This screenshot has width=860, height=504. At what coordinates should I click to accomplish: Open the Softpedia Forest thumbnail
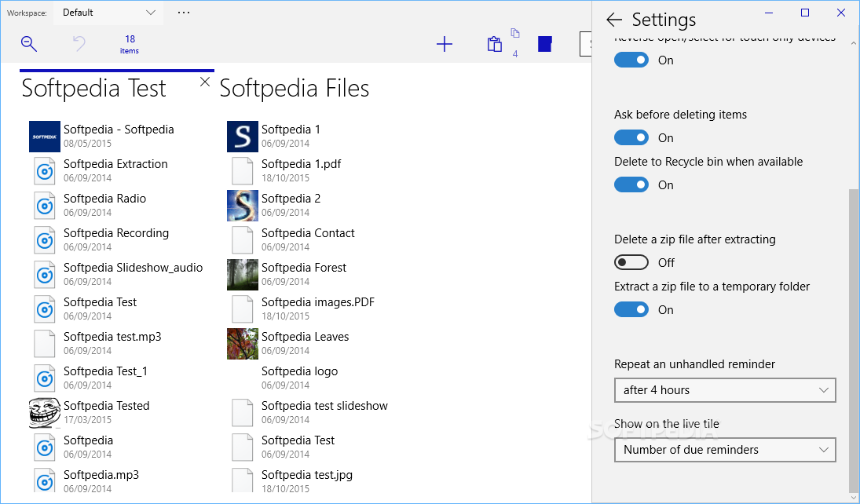(x=243, y=275)
